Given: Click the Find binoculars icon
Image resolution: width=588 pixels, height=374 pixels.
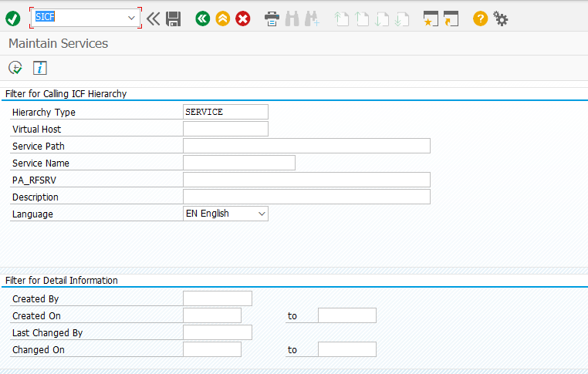Looking at the screenshot, I should click(292, 19).
